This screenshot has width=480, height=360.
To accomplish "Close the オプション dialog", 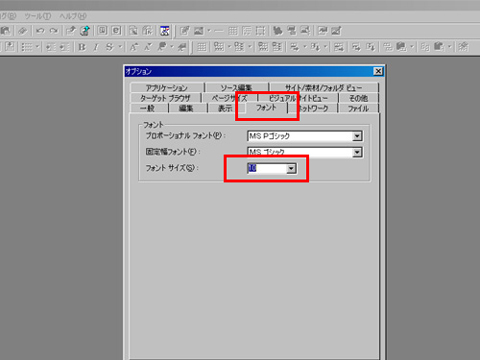I will 378,71.
